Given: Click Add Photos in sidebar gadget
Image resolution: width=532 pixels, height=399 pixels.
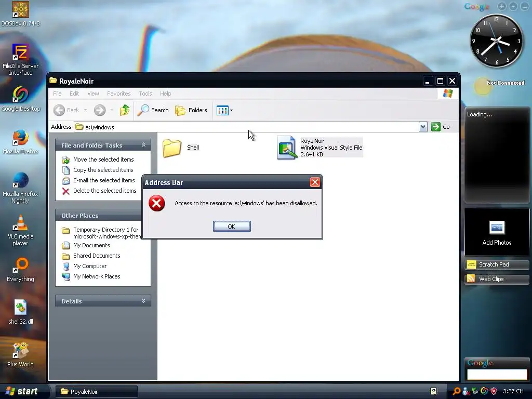Looking at the screenshot, I should coord(497,232).
